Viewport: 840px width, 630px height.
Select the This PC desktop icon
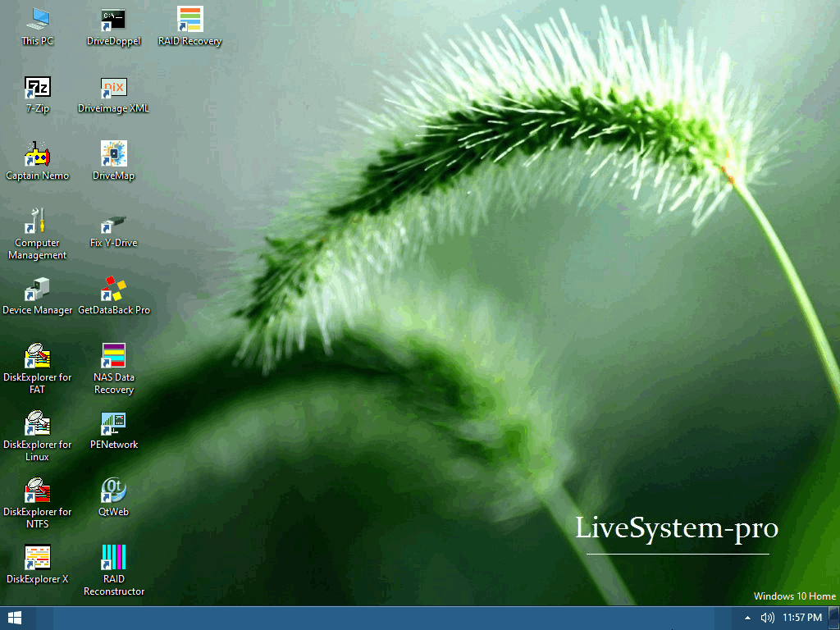point(37,19)
